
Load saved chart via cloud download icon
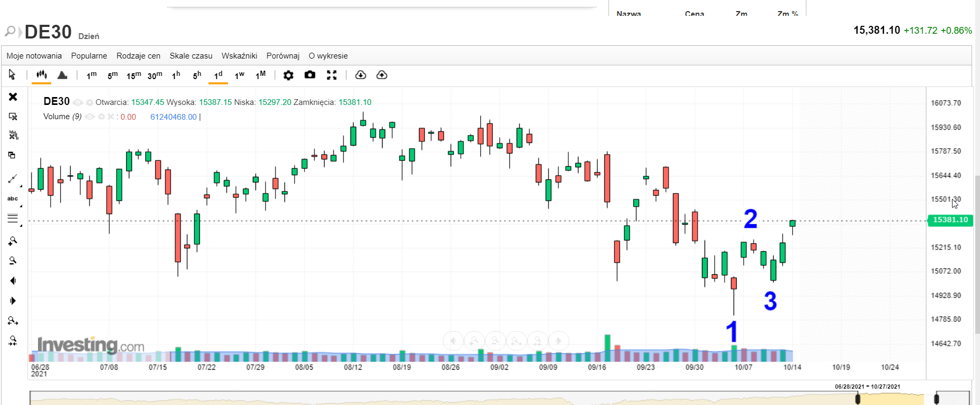pos(360,75)
